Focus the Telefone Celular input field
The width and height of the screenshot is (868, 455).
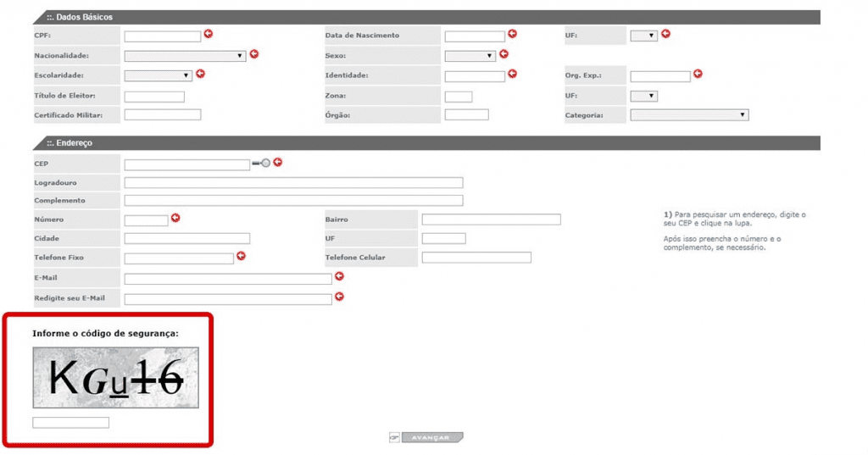(x=476, y=258)
